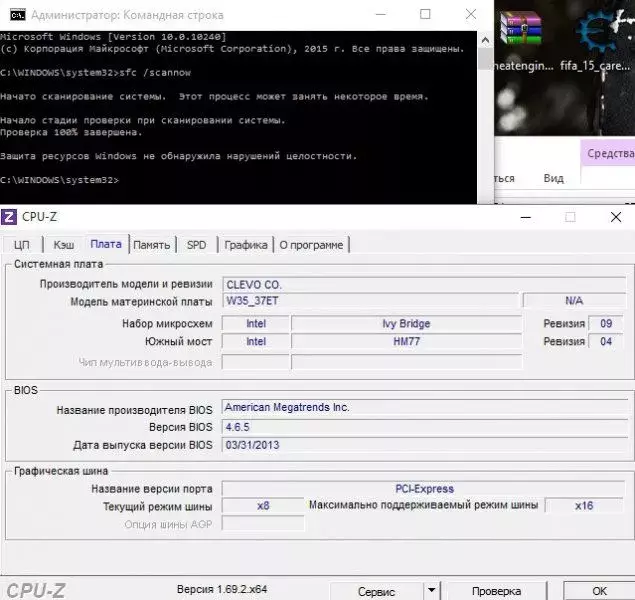Image resolution: width=635 pixels, height=600 pixels.
Task: Expand the Сервис dropdown arrow
Action: (x=432, y=591)
